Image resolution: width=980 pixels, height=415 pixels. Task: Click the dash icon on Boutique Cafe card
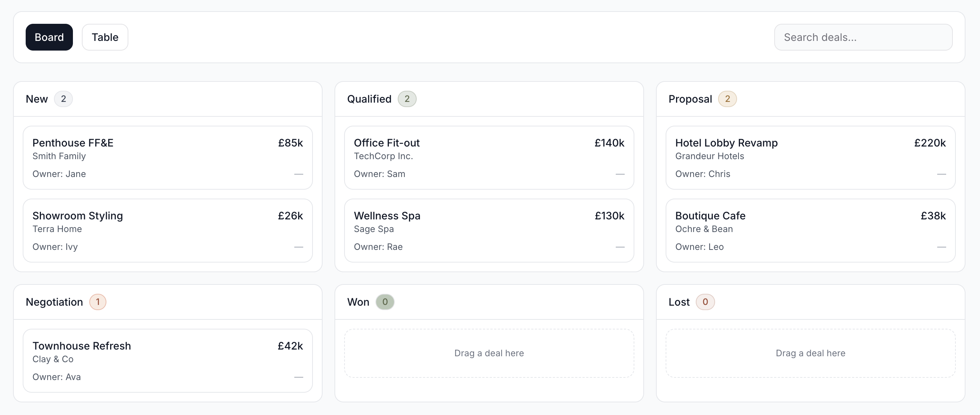click(942, 247)
